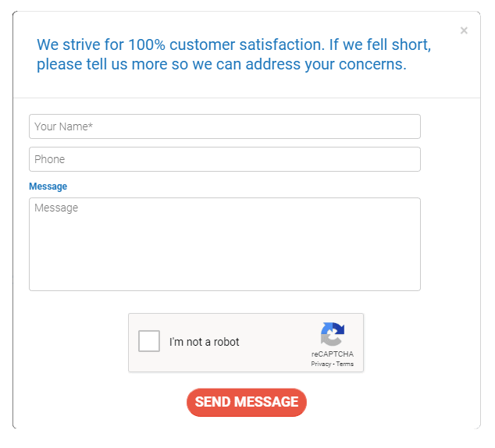
Task: Close the feedback dialog with the X
Action: (464, 30)
